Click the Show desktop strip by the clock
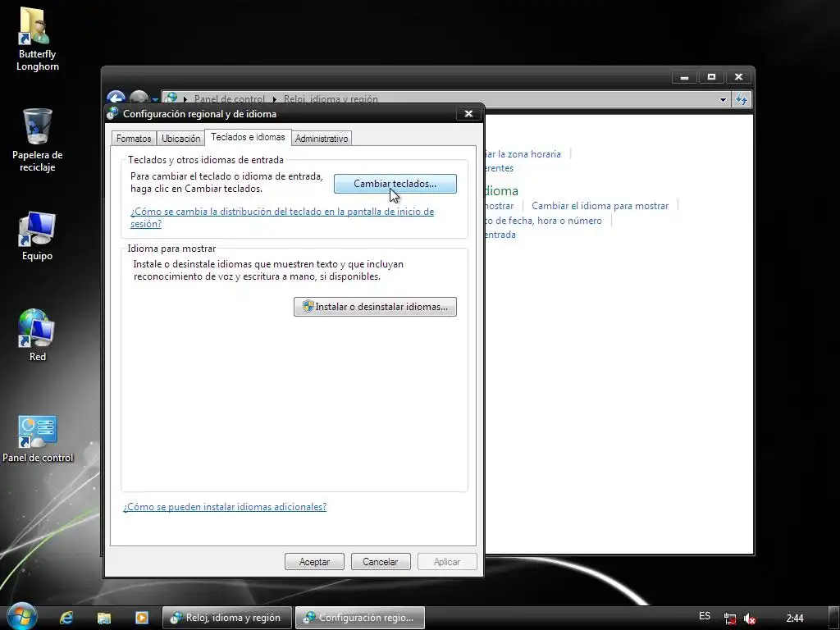840x630 pixels. coord(834,618)
